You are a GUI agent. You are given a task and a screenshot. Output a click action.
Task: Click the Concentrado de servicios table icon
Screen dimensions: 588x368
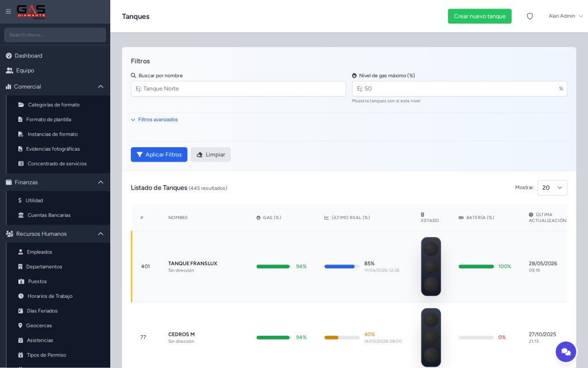(x=21, y=164)
